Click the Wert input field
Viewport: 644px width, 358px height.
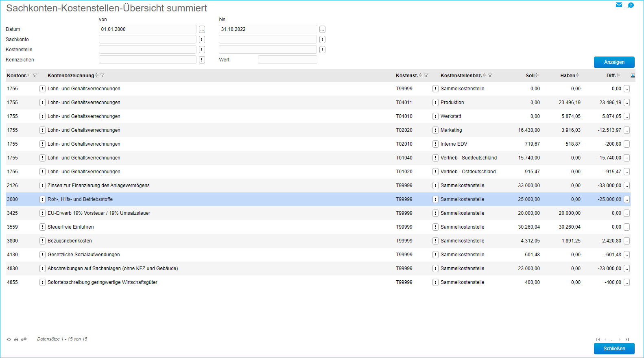click(x=287, y=60)
